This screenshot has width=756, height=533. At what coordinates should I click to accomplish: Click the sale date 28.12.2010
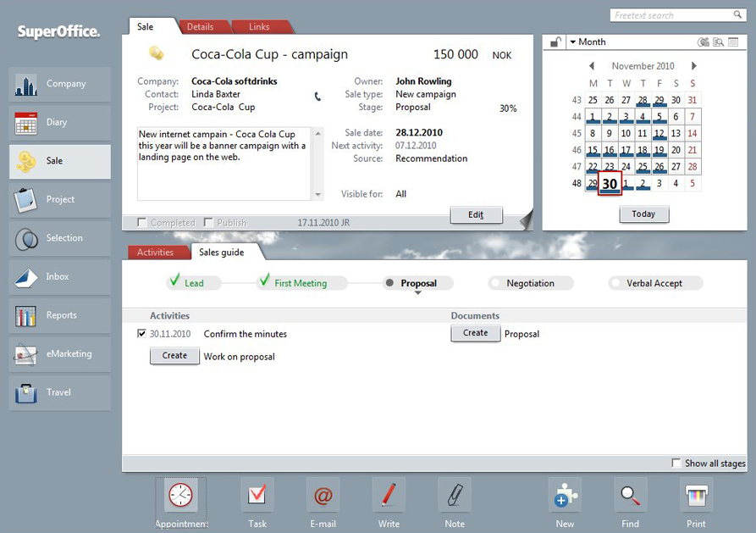coord(419,133)
